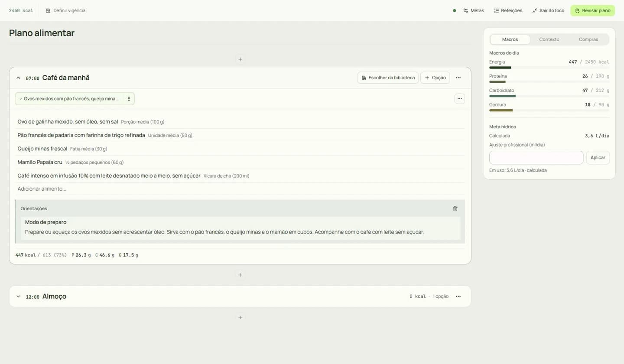The height and width of the screenshot is (364, 624).
Task: Click Escolher da biblioteca button
Action: click(388, 78)
